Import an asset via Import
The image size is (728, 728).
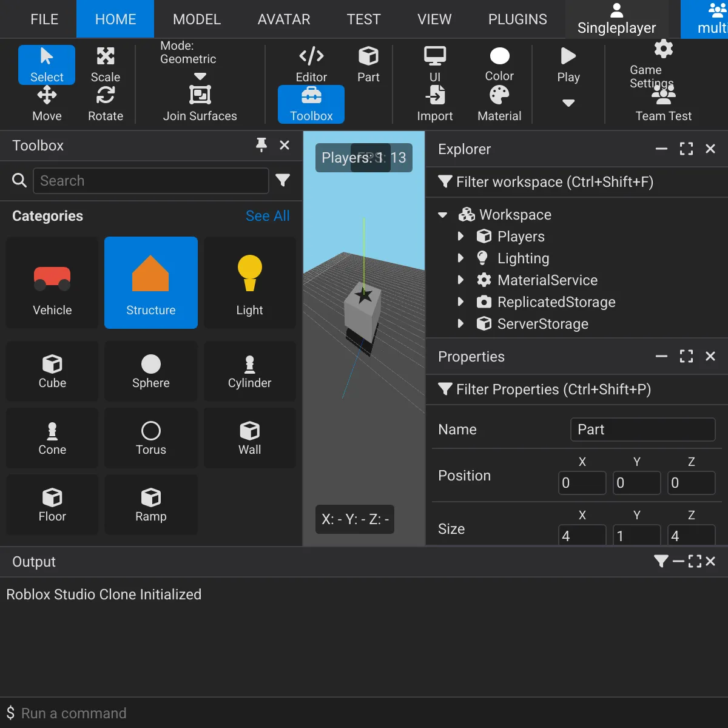pyautogui.click(x=435, y=104)
